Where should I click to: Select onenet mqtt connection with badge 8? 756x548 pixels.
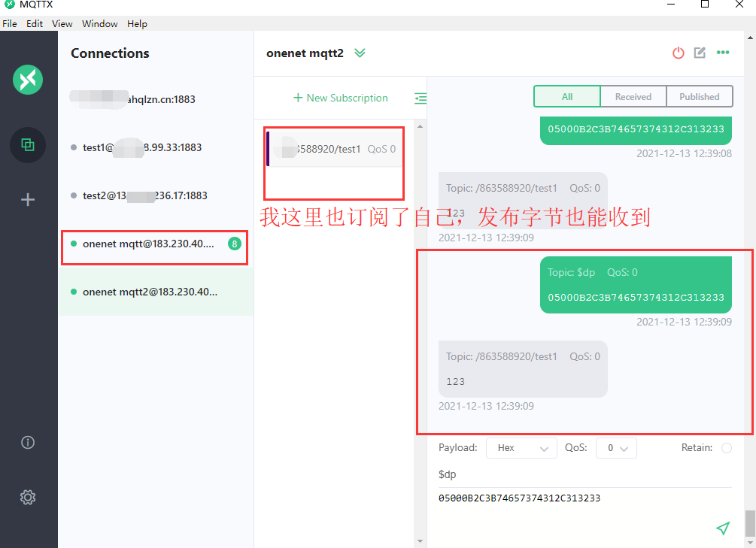pos(155,244)
